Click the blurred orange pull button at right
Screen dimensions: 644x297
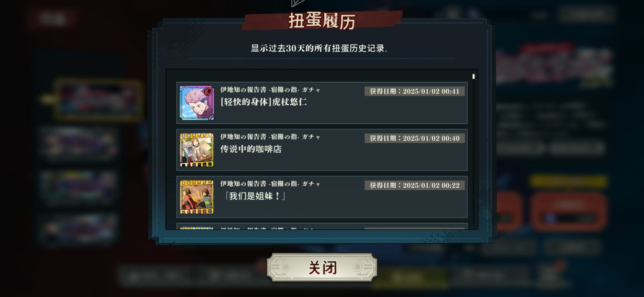[569, 211]
